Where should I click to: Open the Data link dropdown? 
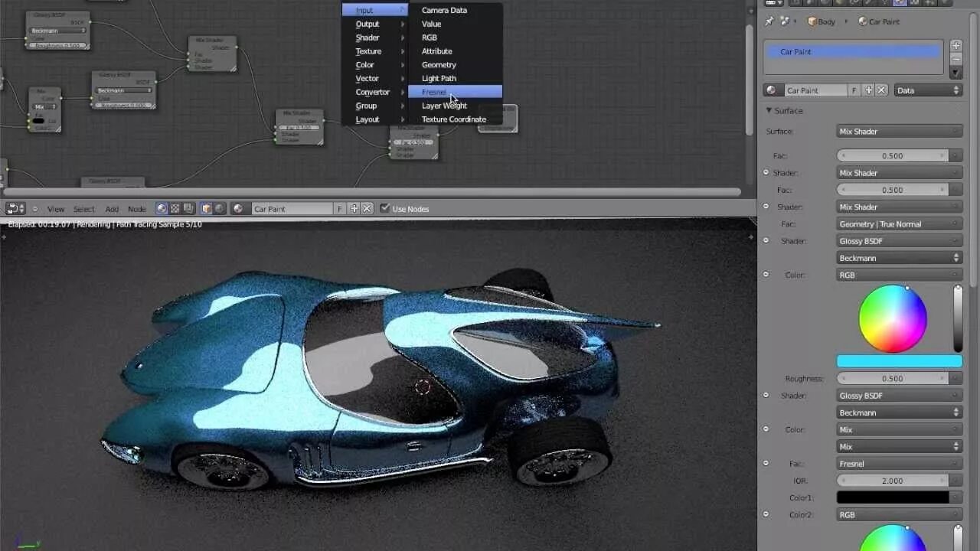point(927,90)
